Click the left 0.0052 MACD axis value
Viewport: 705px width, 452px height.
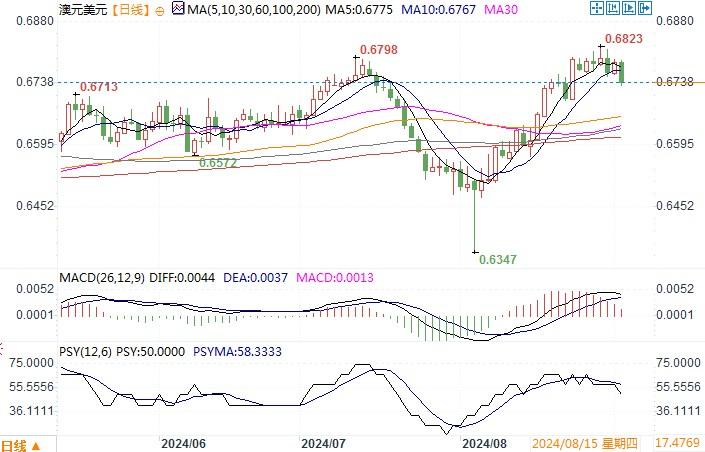click(x=35, y=289)
